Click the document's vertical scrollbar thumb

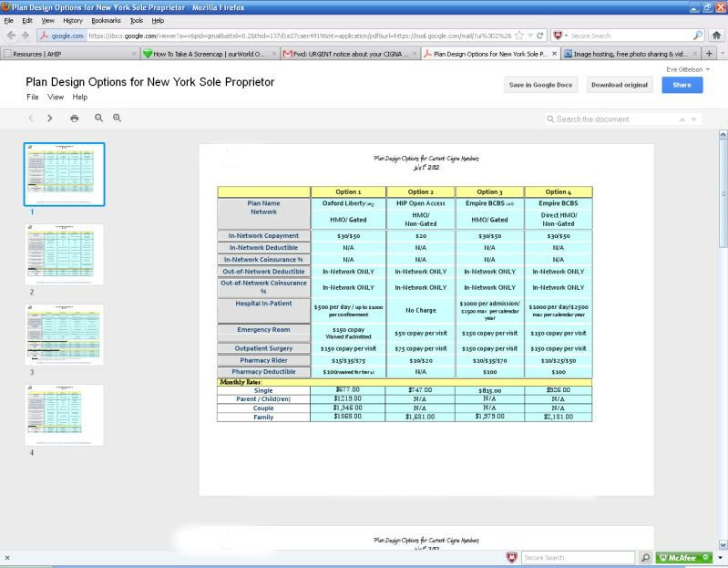coord(723,194)
